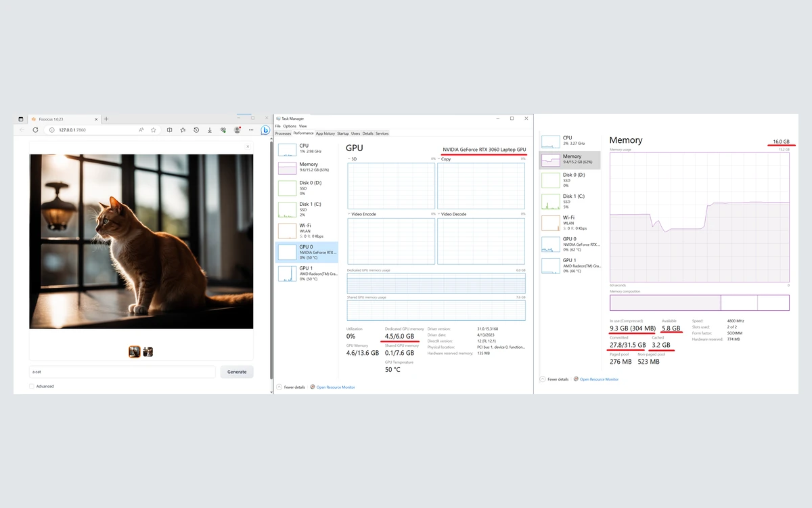
Task: Select Disk 1 (C:) in the Task Manager sidebar
Action: [307, 209]
